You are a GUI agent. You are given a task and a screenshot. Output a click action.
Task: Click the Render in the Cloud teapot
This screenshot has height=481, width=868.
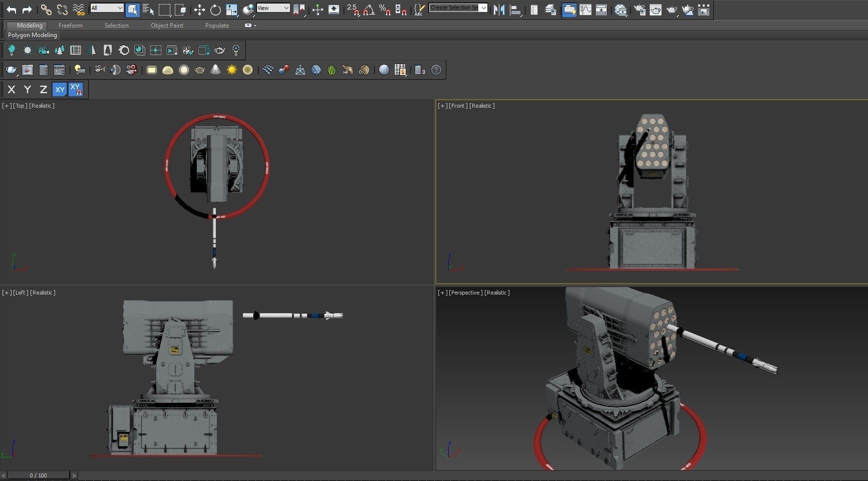point(688,10)
